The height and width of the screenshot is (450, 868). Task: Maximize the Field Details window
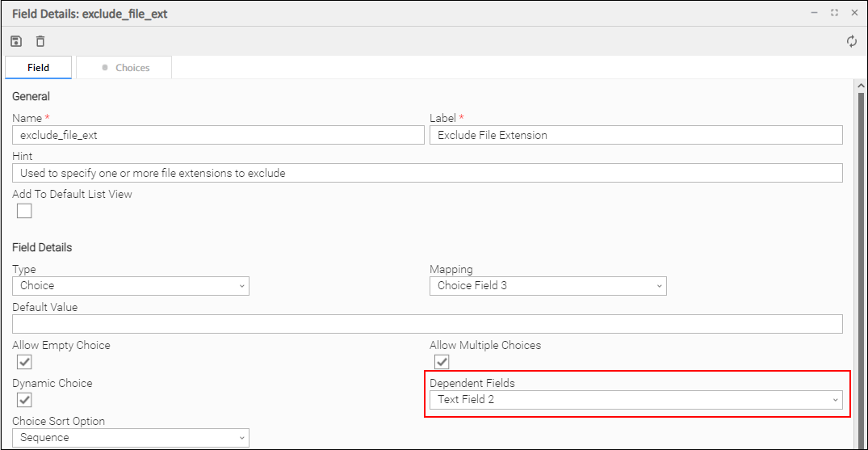click(x=834, y=13)
